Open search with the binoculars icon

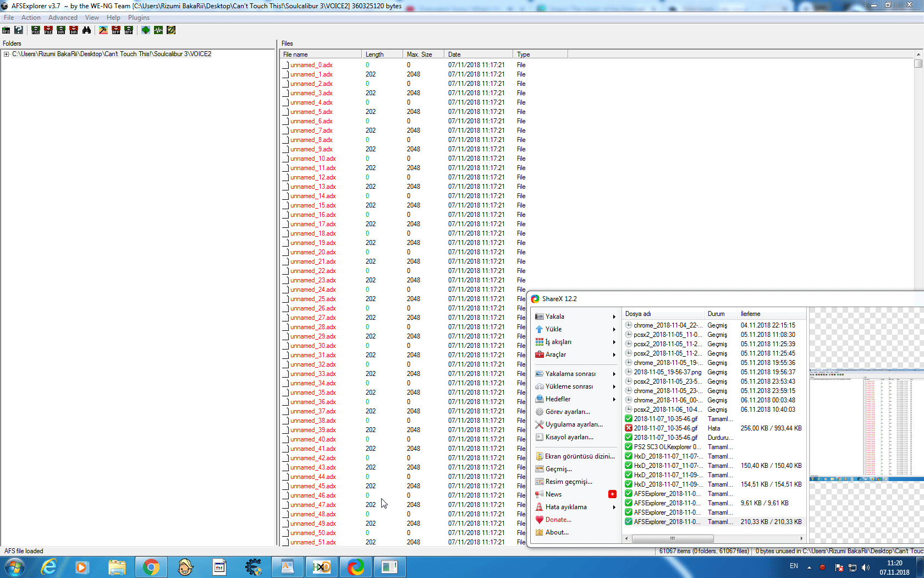[x=86, y=30]
